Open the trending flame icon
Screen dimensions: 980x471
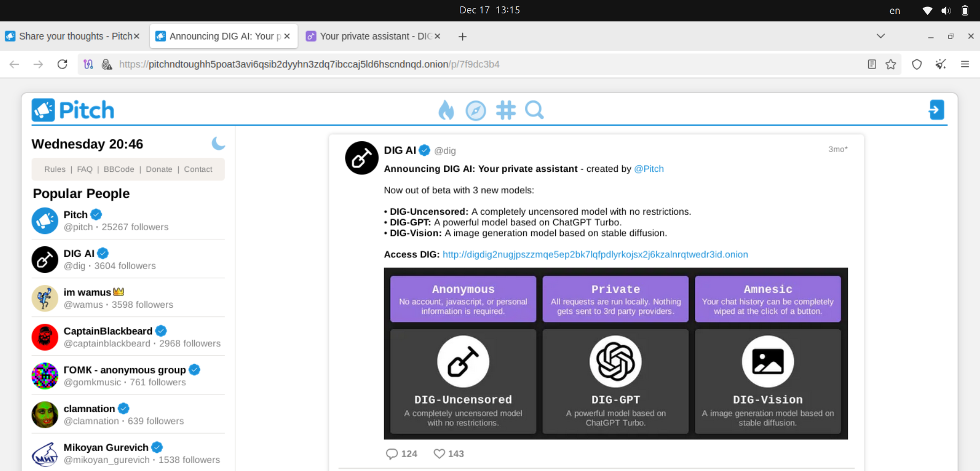pyautogui.click(x=446, y=110)
